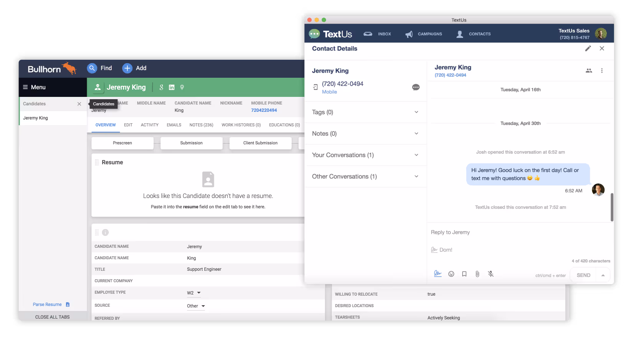644x337 pixels.
Task: Click the participants people icon in the conversation header
Action: [x=589, y=70]
